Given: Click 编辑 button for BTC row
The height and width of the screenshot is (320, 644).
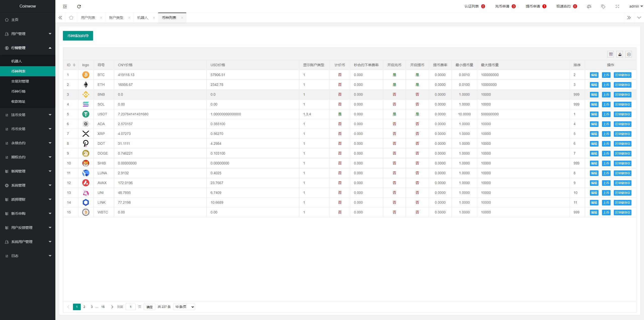Looking at the screenshot, I should point(594,75).
